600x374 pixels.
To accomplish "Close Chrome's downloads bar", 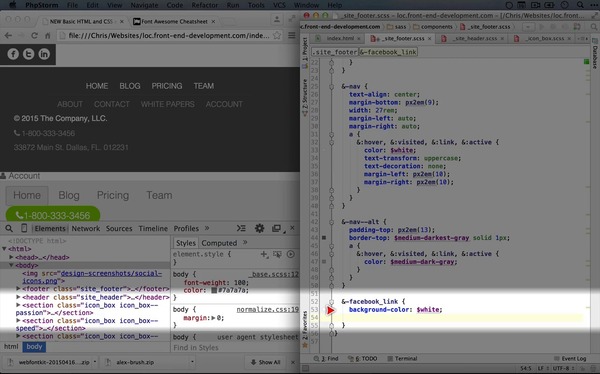I will coord(293,362).
